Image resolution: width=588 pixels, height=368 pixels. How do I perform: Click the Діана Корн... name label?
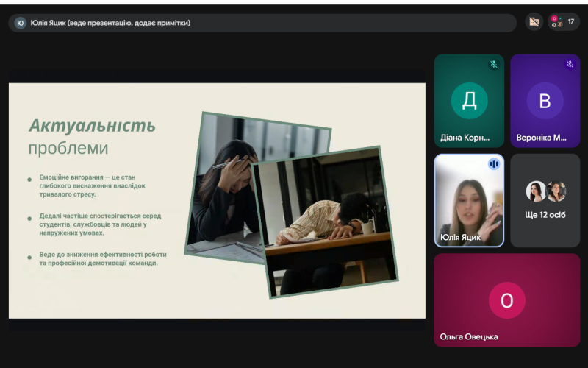point(465,138)
